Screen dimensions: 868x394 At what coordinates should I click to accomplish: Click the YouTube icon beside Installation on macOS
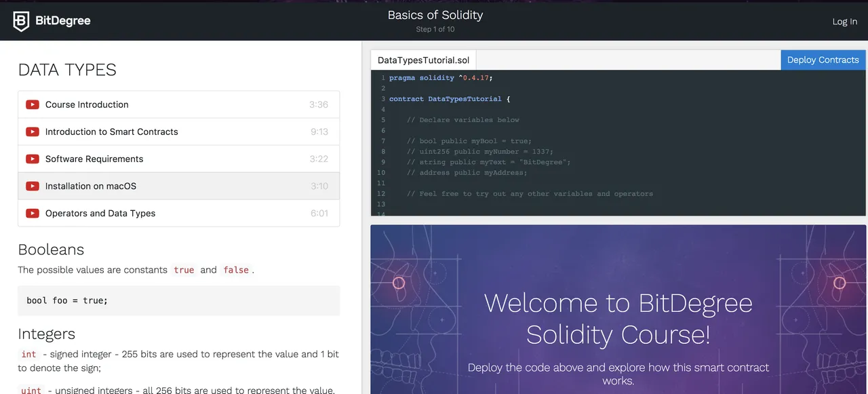32,186
